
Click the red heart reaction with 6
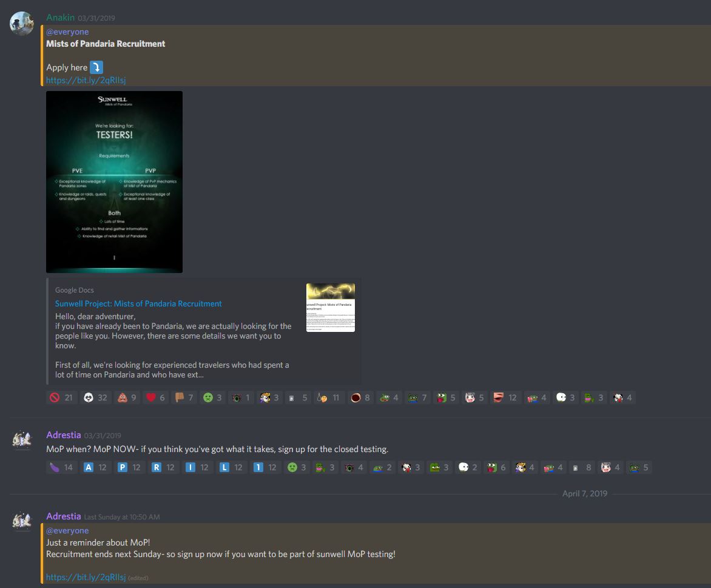tap(156, 397)
